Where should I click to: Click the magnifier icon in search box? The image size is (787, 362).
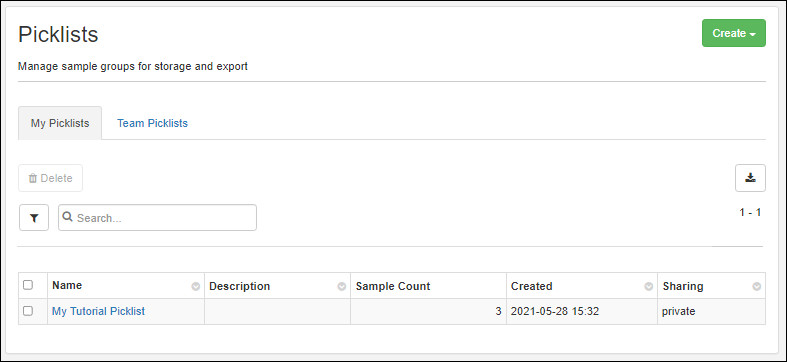(x=68, y=217)
